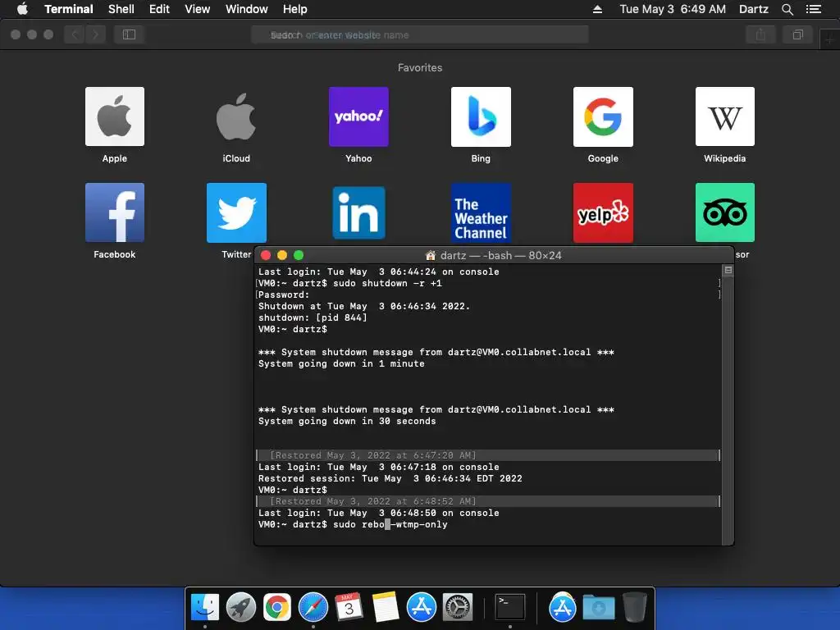The width and height of the screenshot is (840, 630).
Task: Open The Weather Channel favorite tile
Action: tap(481, 212)
